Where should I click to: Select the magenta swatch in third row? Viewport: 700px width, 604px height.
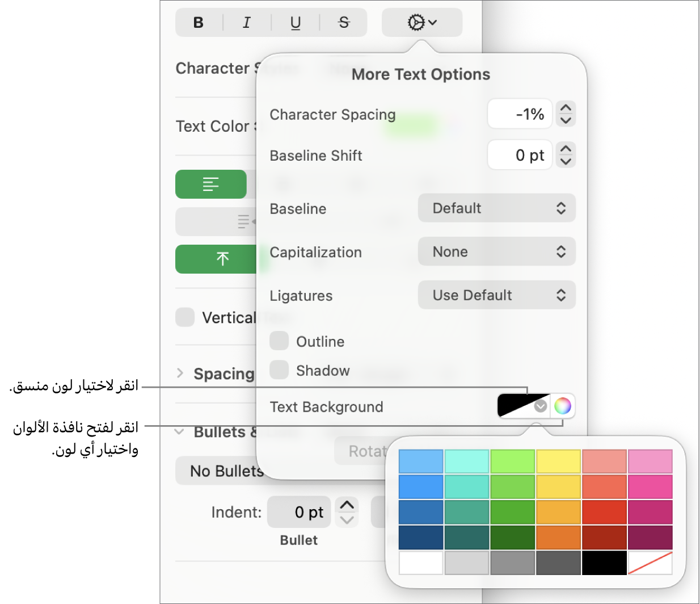[x=650, y=512]
